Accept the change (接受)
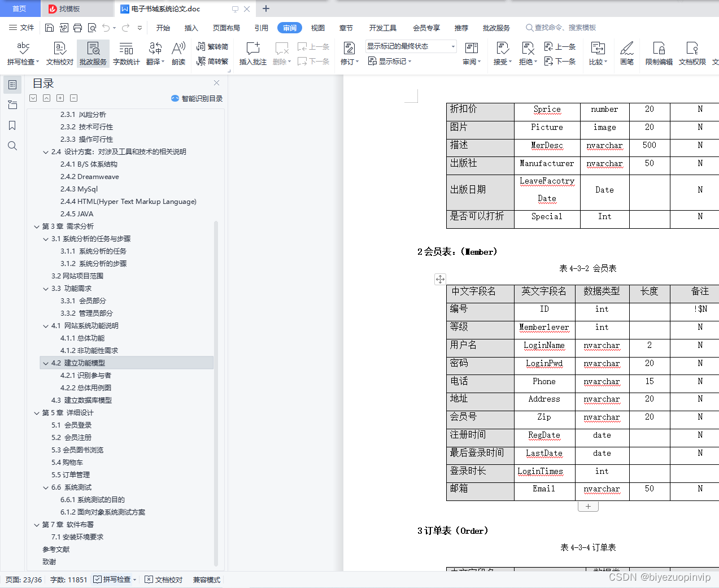This screenshot has height=588, width=719. coord(502,54)
